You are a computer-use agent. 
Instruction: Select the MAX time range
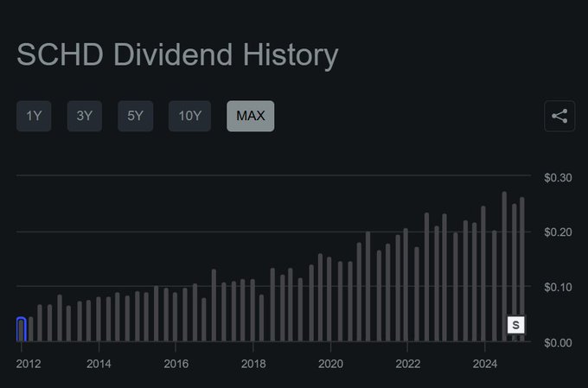tap(251, 116)
